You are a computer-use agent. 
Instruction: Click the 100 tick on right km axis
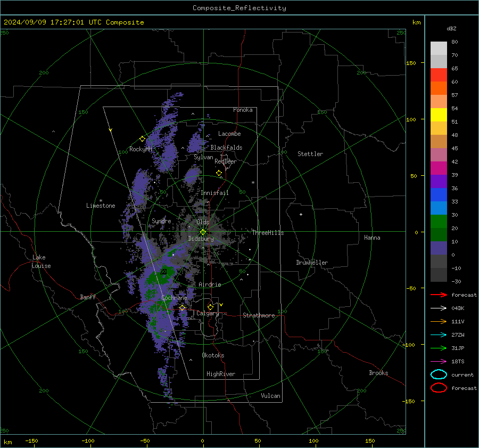click(411, 119)
